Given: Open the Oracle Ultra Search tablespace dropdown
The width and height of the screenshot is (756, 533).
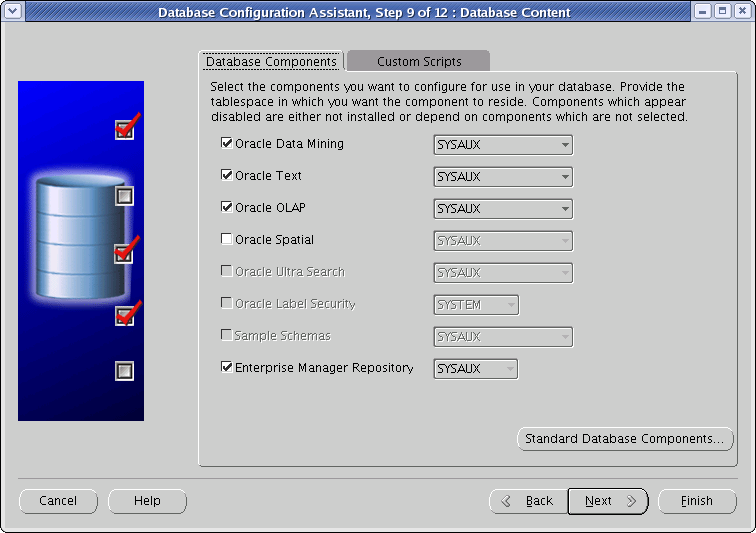Looking at the screenshot, I should pyautogui.click(x=503, y=273).
